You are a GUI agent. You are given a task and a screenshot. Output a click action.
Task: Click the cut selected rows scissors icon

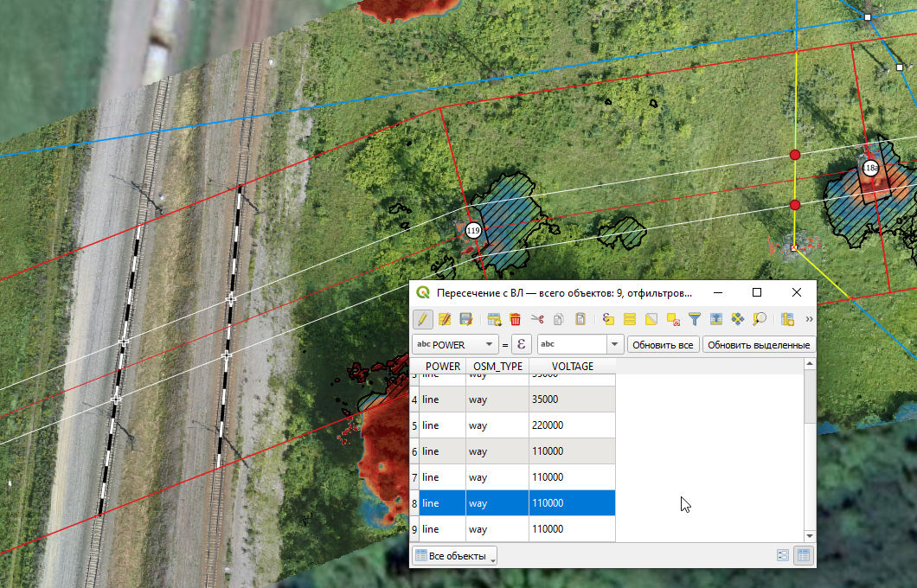[537, 319]
